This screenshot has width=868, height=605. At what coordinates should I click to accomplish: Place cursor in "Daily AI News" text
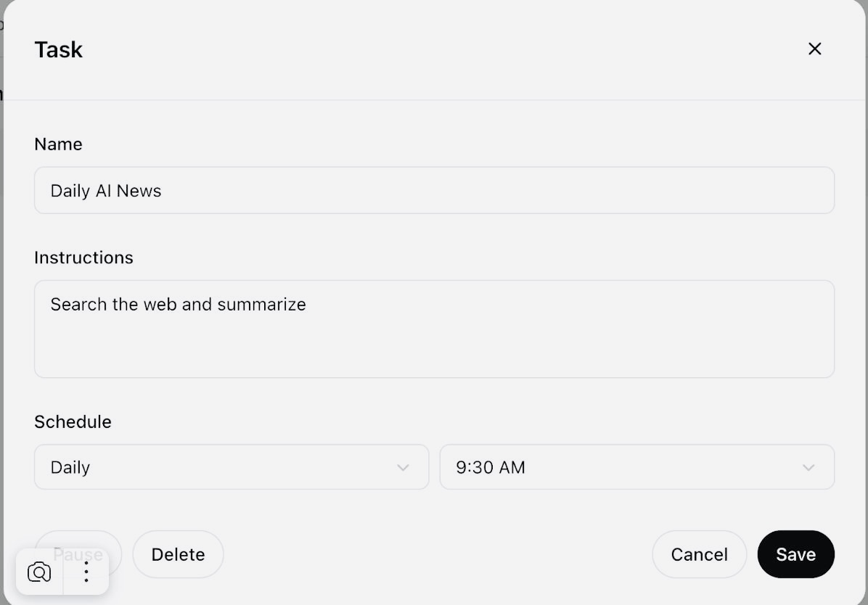[x=106, y=191]
